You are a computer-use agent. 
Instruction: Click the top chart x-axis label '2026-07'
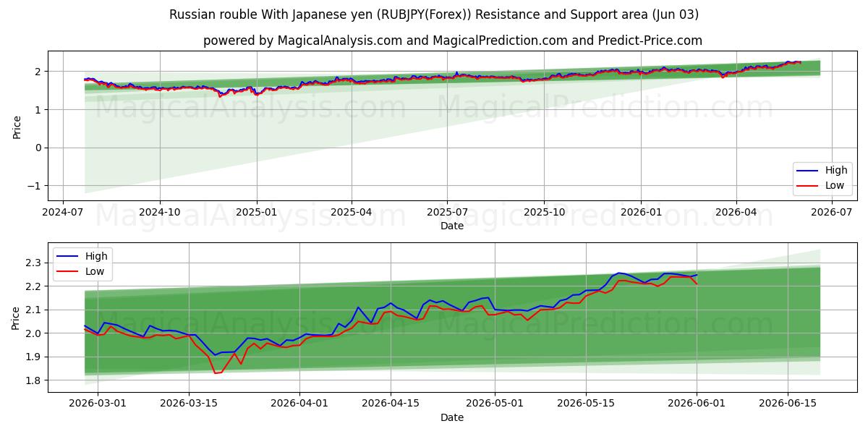pos(832,212)
